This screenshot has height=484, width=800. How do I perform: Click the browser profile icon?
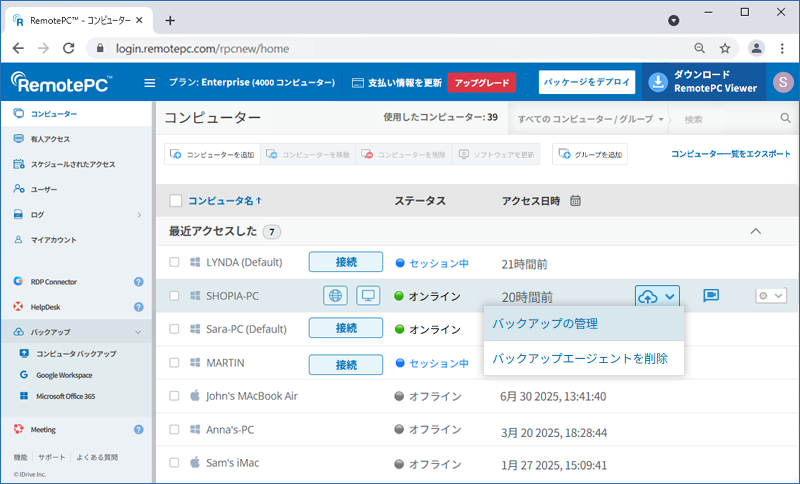756,48
